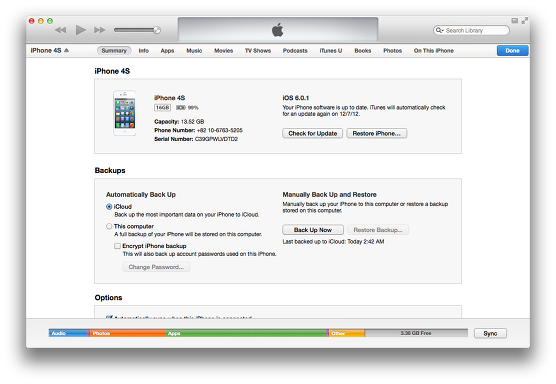Click the play button
The height and width of the screenshot is (384, 556).
coord(81,30)
